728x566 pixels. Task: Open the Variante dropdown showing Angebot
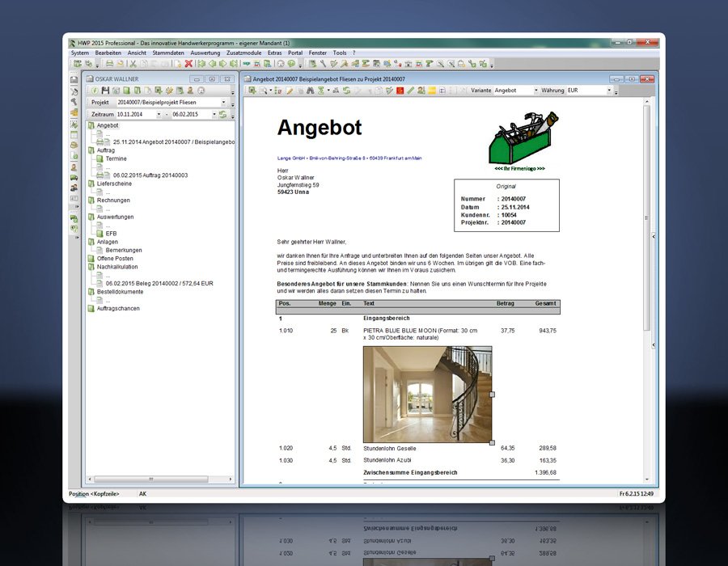coord(535,91)
